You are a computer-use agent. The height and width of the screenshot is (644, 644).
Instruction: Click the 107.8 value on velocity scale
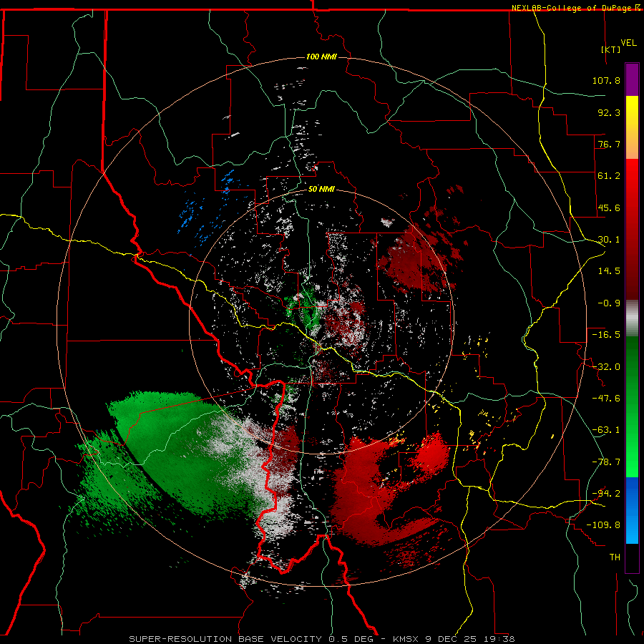coord(606,80)
